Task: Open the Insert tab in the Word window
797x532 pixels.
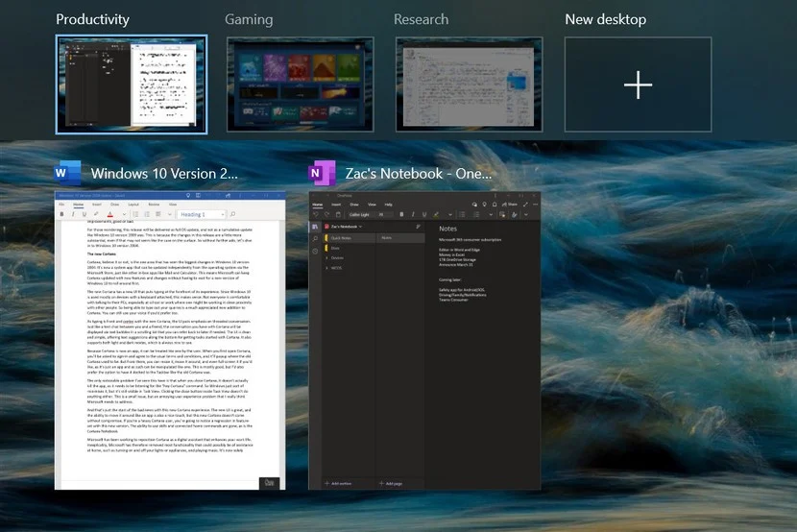Action: click(x=97, y=205)
